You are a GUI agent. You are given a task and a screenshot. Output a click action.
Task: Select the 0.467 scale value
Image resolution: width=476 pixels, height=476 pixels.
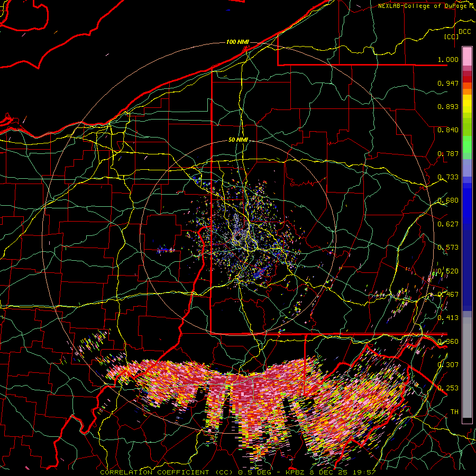click(x=448, y=295)
